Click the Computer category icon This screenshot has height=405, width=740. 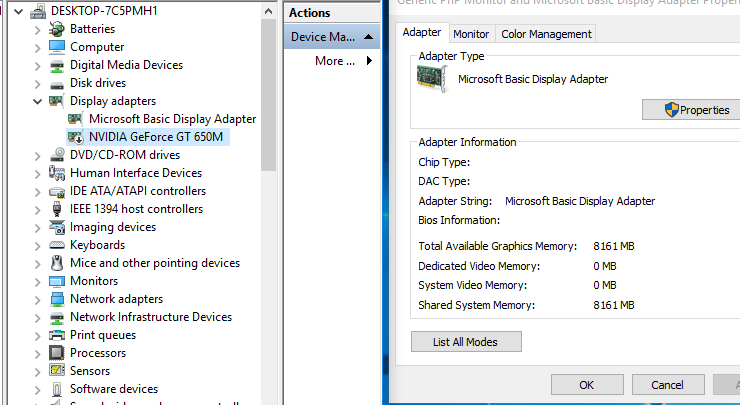click(x=57, y=47)
